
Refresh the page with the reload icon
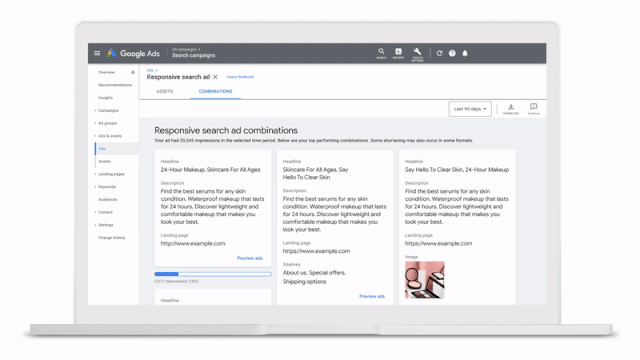(439, 53)
